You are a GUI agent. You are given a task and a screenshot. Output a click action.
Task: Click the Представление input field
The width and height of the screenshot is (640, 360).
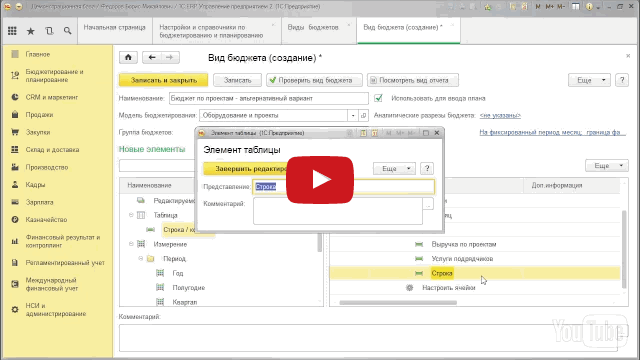[x=344, y=187]
